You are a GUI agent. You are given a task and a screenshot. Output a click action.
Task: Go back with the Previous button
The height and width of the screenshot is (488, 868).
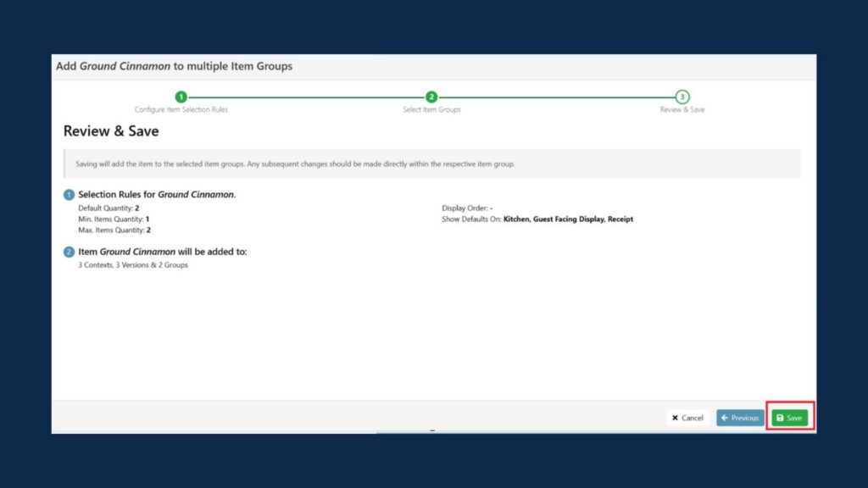tap(740, 418)
